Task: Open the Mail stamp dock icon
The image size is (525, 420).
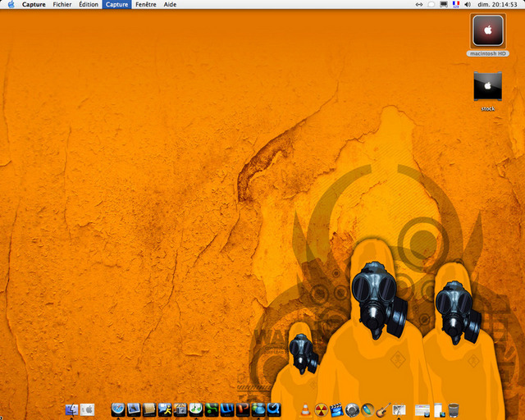Action: pos(134,409)
